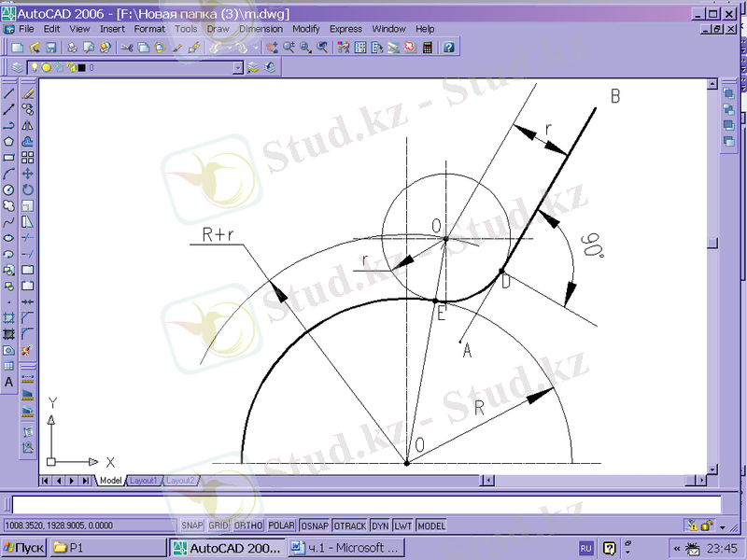Toggle SNAP mode in status bar
Viewport: 747px width, 560px height.
[192, 526]
